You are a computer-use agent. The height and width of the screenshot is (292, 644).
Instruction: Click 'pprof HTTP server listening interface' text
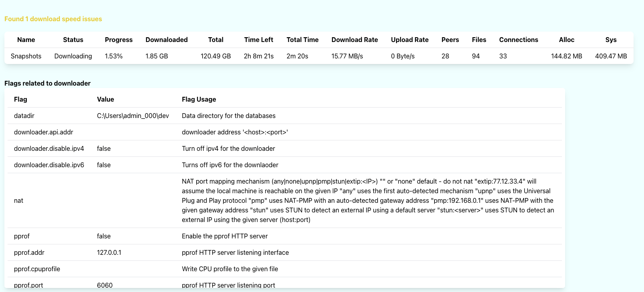(235, 252)
